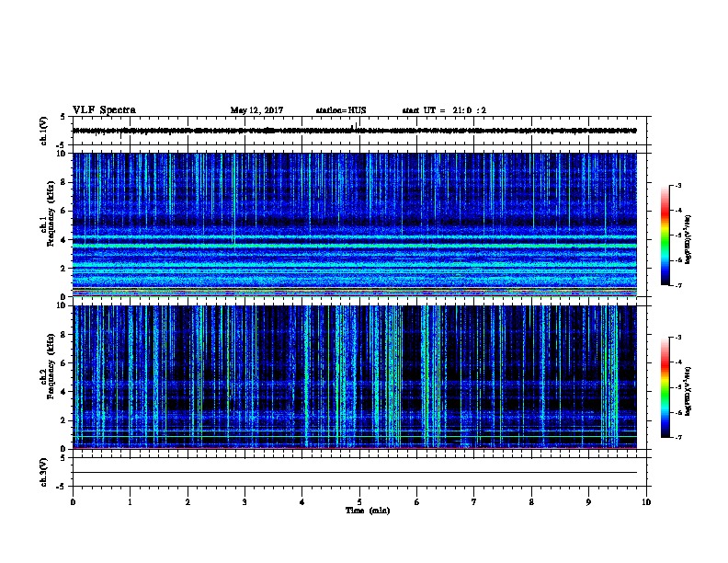Click the ch.1 colorbar "log(PSD)(V²/Hz)" label
The height and width of the screenshot is (563, 728).
688,239
